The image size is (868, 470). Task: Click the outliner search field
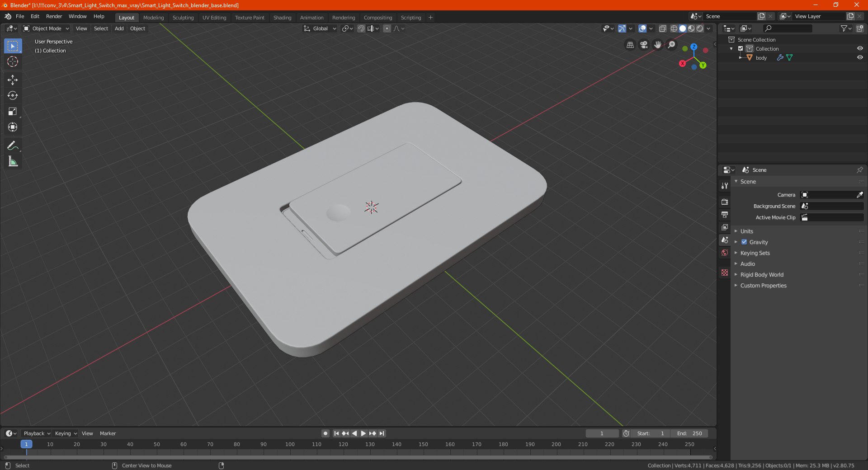click(787, 28)
